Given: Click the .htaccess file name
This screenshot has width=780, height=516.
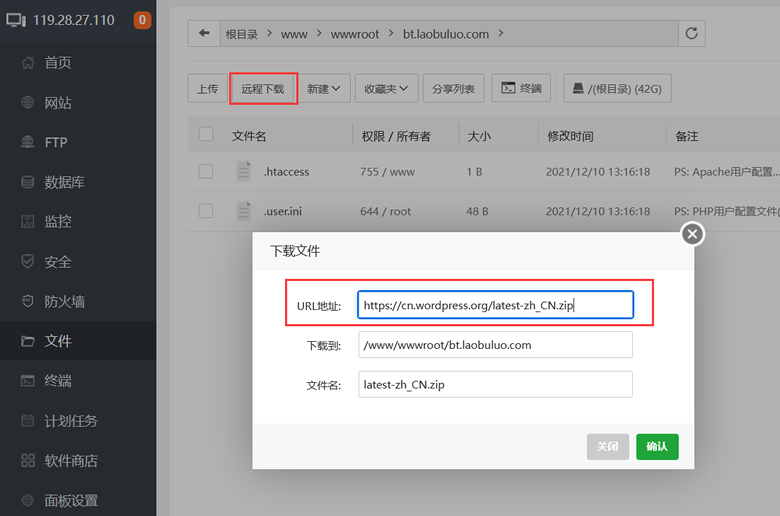Looking at the screenshot, I should point(286,172).
